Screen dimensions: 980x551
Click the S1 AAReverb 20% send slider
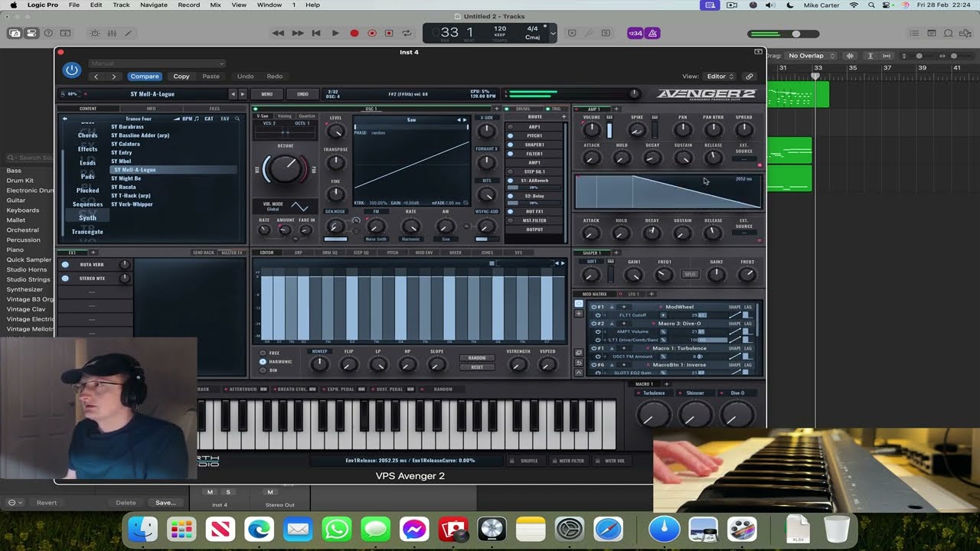[x=534, y=187]
